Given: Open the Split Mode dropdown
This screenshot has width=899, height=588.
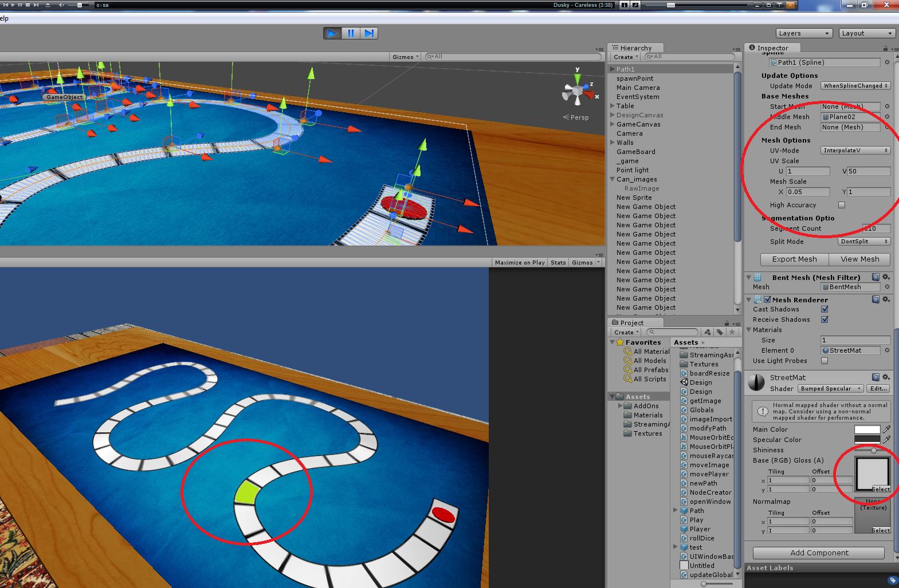Looking at the screenshot, I should coord(864,242).
